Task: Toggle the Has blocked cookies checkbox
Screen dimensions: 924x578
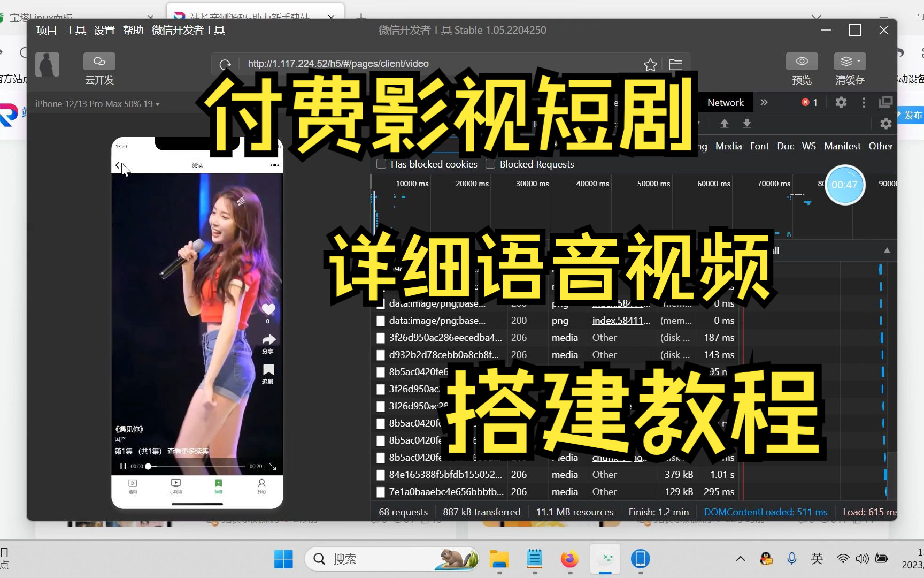Action: 381,164
